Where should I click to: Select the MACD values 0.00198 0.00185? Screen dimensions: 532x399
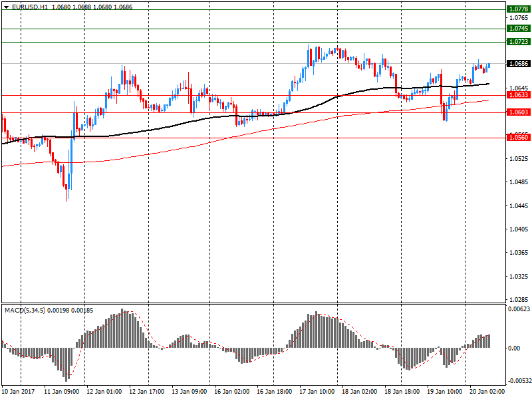(70, 310)
